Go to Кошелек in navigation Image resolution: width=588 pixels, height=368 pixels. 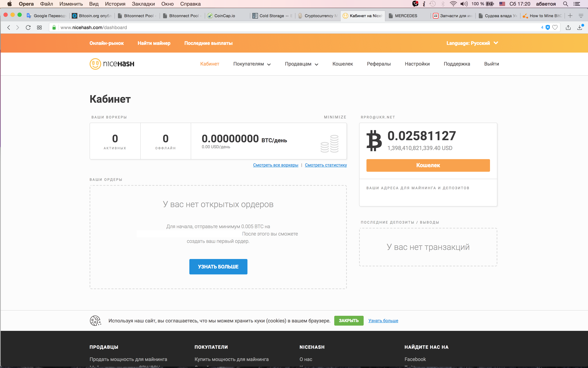(x=343, y=64)
